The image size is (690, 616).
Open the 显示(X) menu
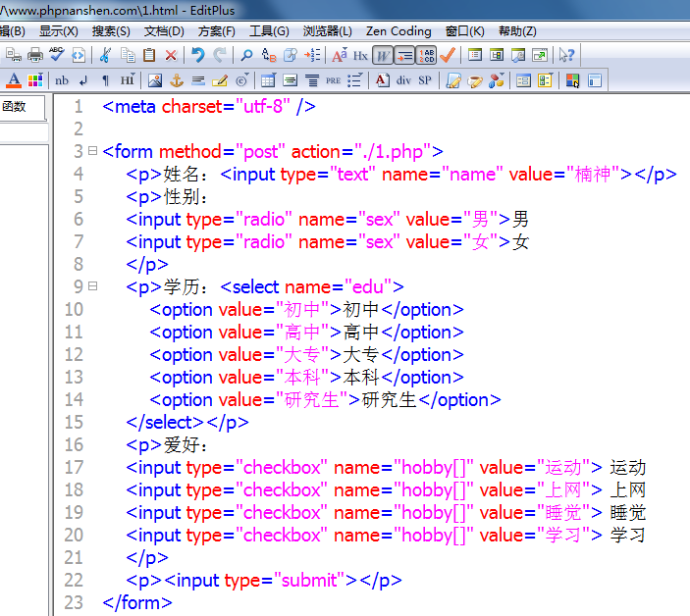(x=59, y=31)
